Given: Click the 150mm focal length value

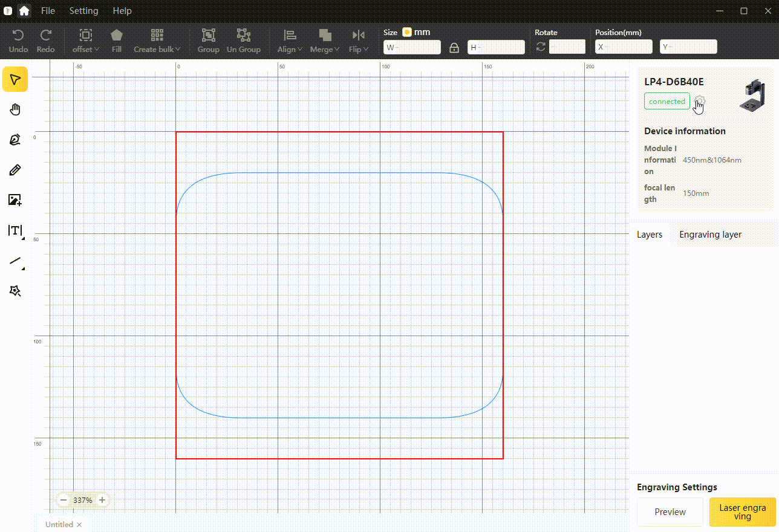Looking at the screenshot, I should 696,193.
